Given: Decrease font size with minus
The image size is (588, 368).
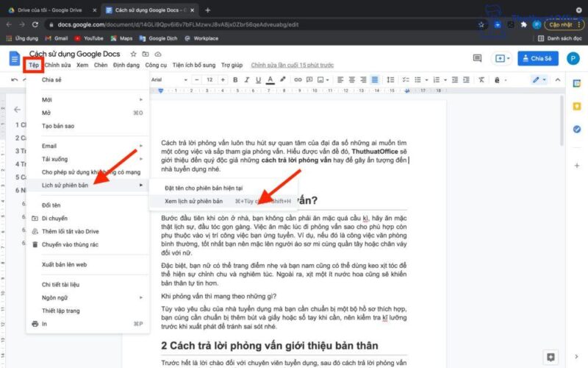Looking at the screenshot, I should 196,79.
